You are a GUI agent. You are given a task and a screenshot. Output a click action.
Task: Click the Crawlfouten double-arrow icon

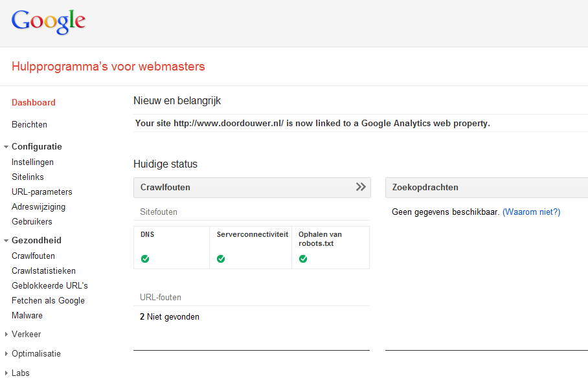click(x=361, y=187)
